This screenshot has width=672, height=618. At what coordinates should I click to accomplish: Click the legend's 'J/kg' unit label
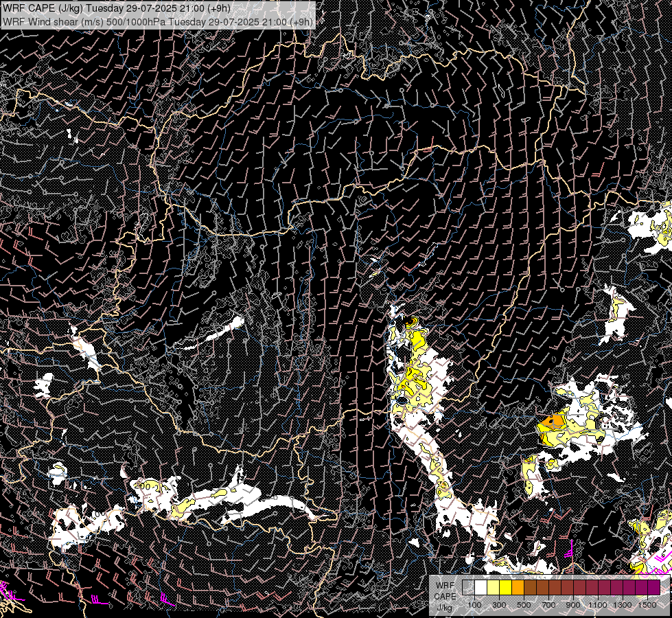(444, 608)
